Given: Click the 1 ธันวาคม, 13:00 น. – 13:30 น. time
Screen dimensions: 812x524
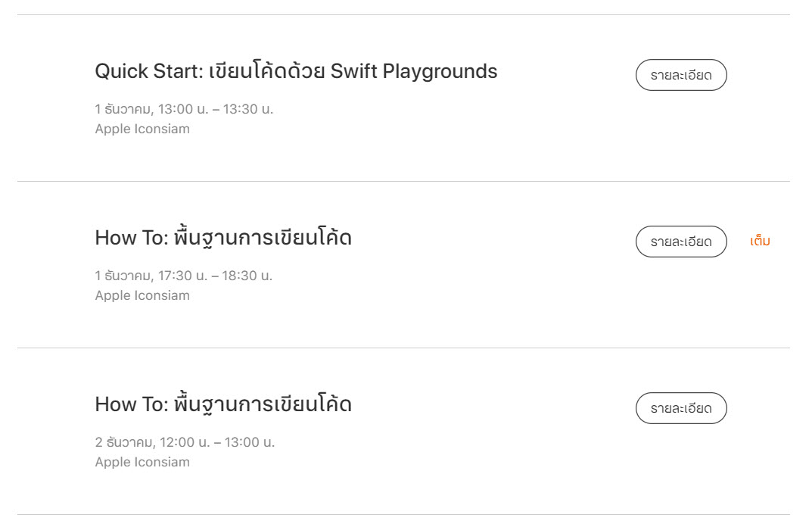Looking at the screenshot, I should click(184, 109).
